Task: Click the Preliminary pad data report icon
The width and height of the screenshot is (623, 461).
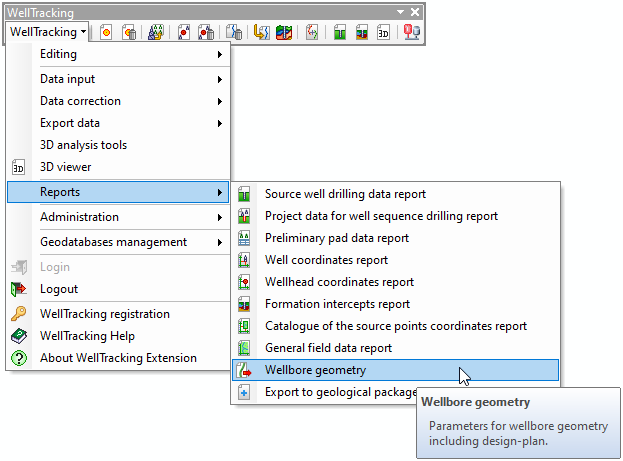Action: click(x=244, y=238)
